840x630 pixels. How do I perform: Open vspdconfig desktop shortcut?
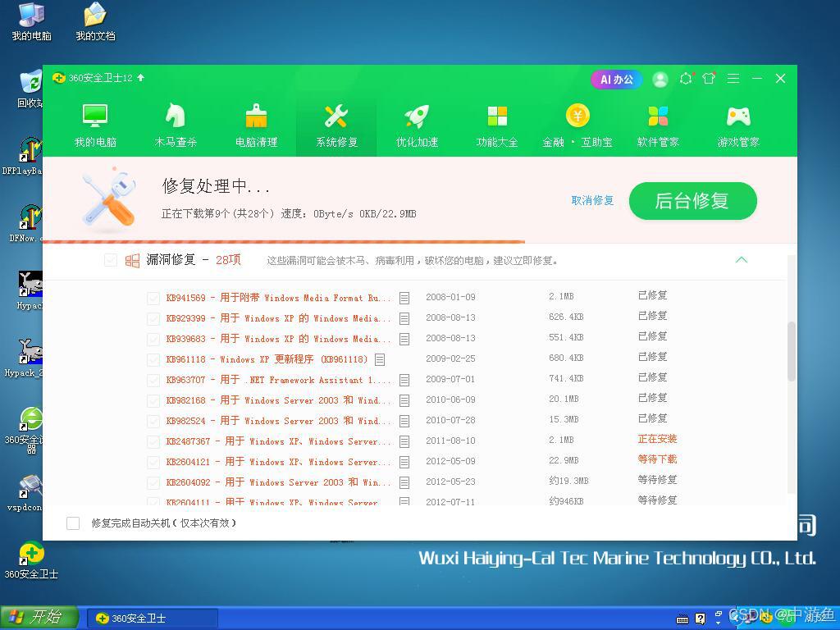[x=25, y=493]
